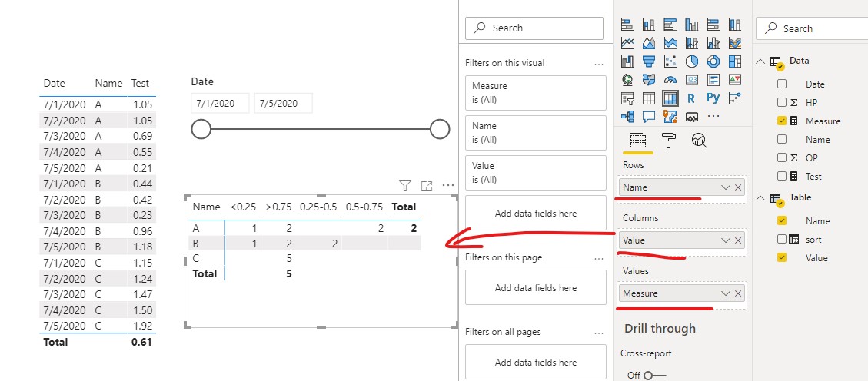Expand the Measure is (All) filter card
Image resolution: width=868 pixels, height=381 pixels.
coord(536,93)
